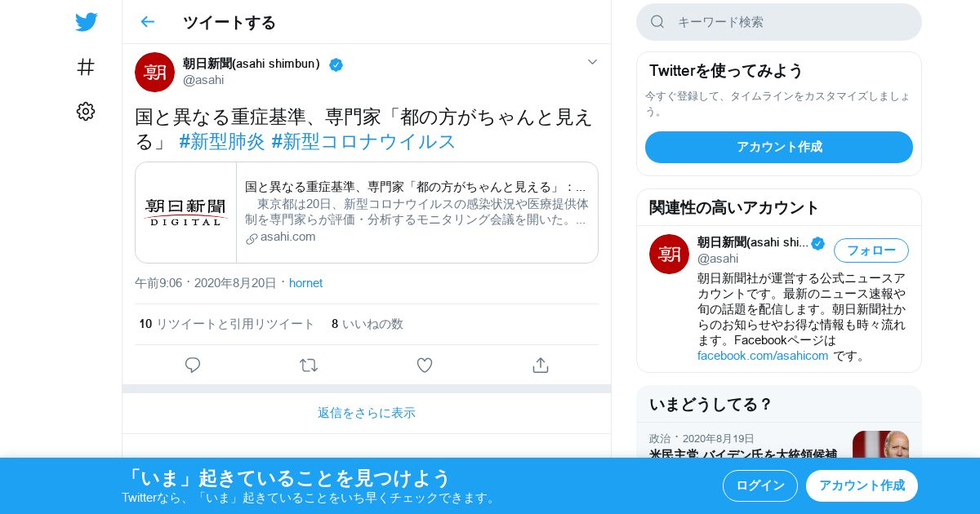Click the magnifier icon in the search box

[x=657, y=22]
